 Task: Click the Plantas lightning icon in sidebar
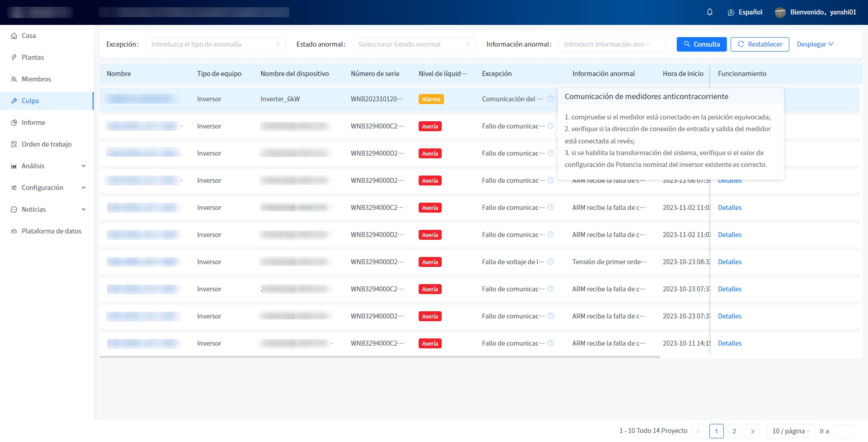pos(14,57)
